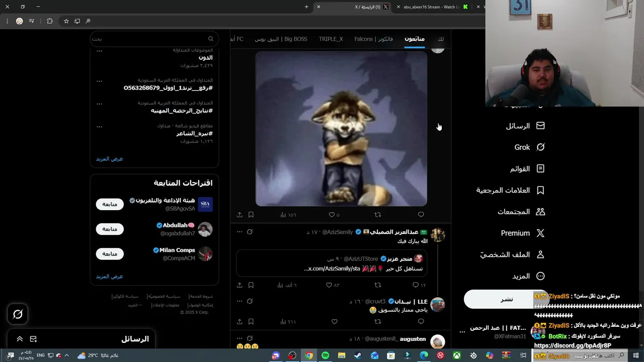This screenshot has width=644, height=362.
Task: Open Xbox app from the taskbar
Action: [457, 355]
